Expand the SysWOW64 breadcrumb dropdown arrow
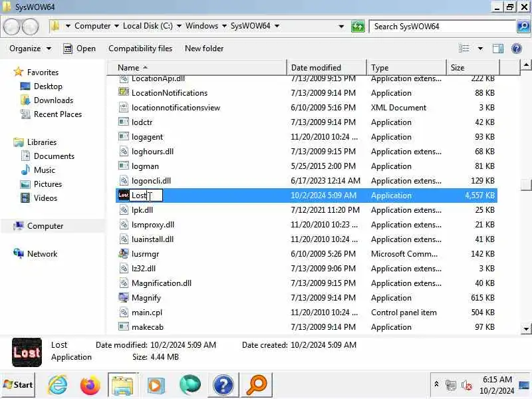Image resolution: width=532 pixels, height=399 pixels. pyautogui.click(x=277, y=26)
